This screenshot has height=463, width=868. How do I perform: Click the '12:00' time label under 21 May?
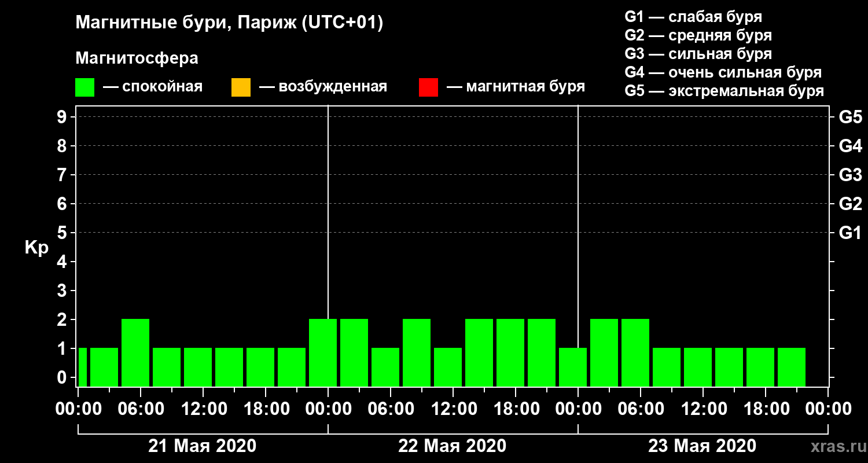point(204,409)
